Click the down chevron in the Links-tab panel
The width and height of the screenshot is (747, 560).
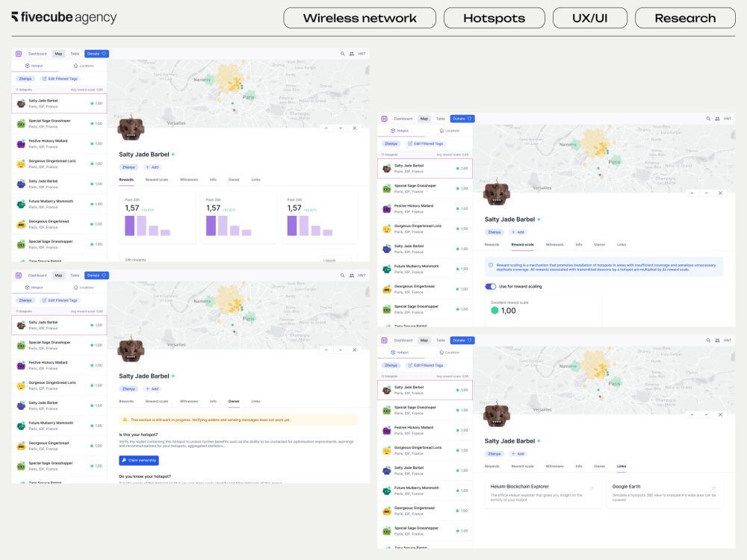point(706,414)
